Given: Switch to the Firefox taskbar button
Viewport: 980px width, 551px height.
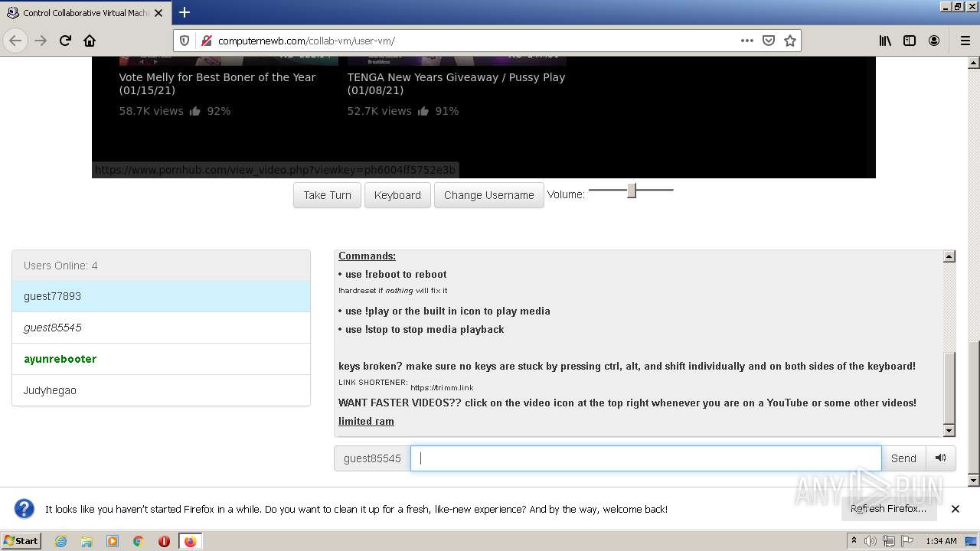Looking at the screenshot, I should click(x=190, y=541).
